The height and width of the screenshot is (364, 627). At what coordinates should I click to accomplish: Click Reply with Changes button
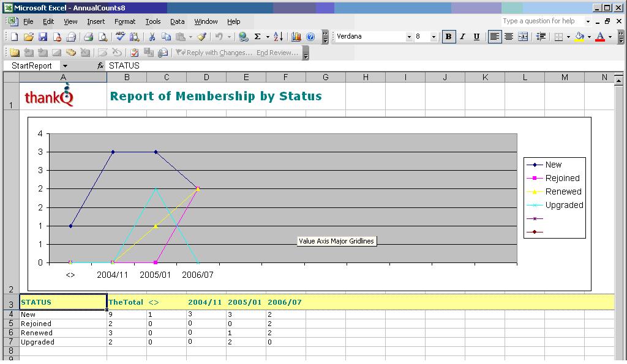click(214, 53)
